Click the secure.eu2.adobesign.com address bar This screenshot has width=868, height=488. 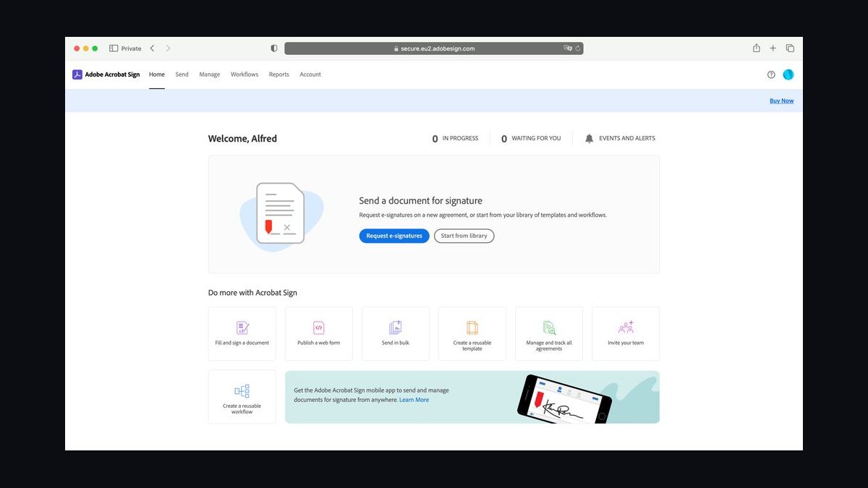pyautogui.click(x=434, y=48)
